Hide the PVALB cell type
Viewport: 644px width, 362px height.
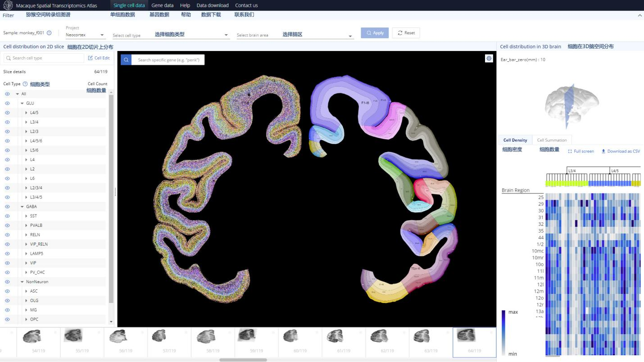coord(7,225)
